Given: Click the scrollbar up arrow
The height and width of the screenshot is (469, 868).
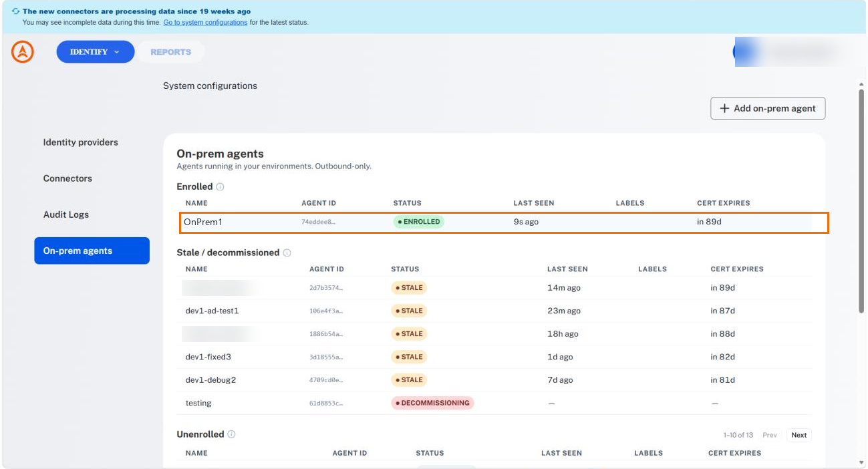Looking at the screenshot, I should (861, 84).
